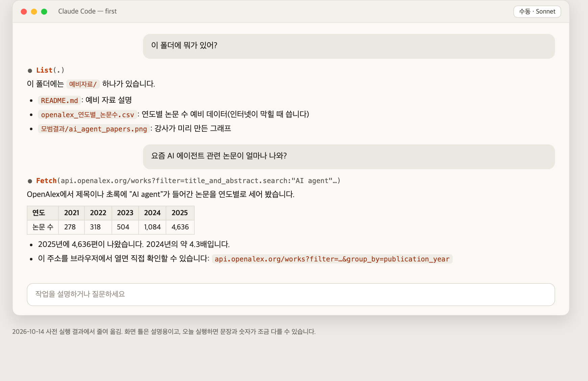Click the green maximize window button
588x381 pixels.
[x=44, y=11]
